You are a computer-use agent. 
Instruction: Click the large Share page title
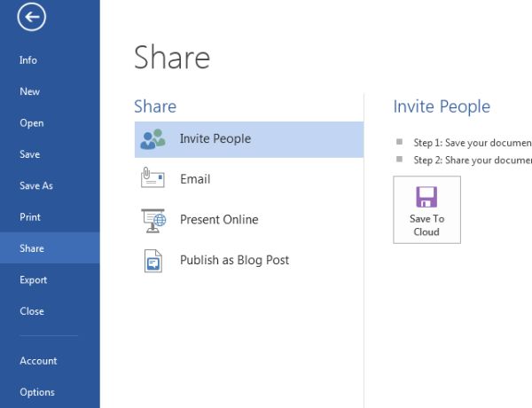172,57
